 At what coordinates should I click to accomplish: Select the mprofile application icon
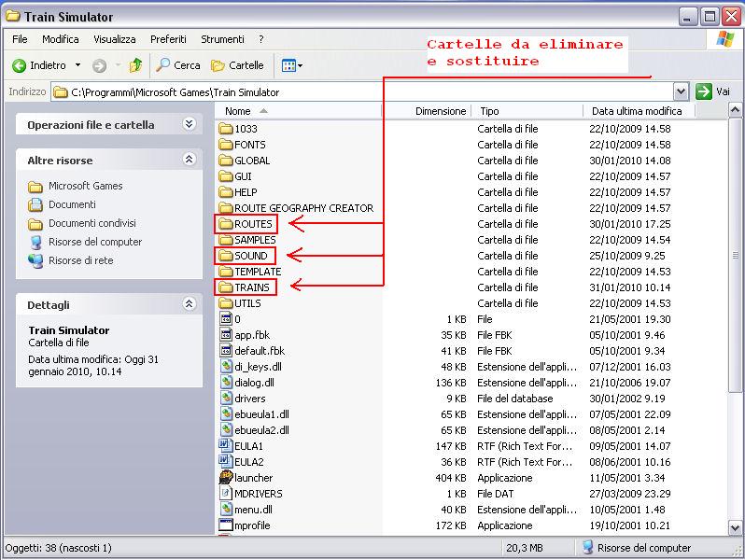(x=226, y=525)
